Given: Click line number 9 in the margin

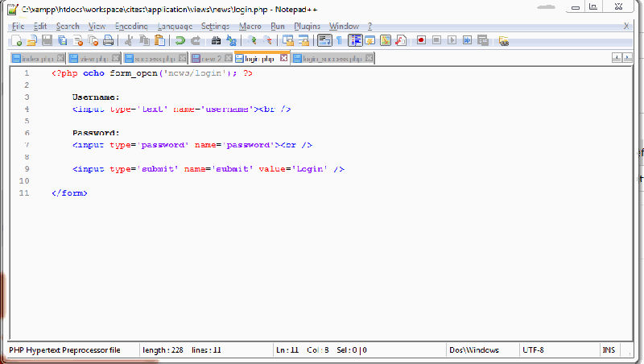Looking at the screenshot, I should 27,169.
